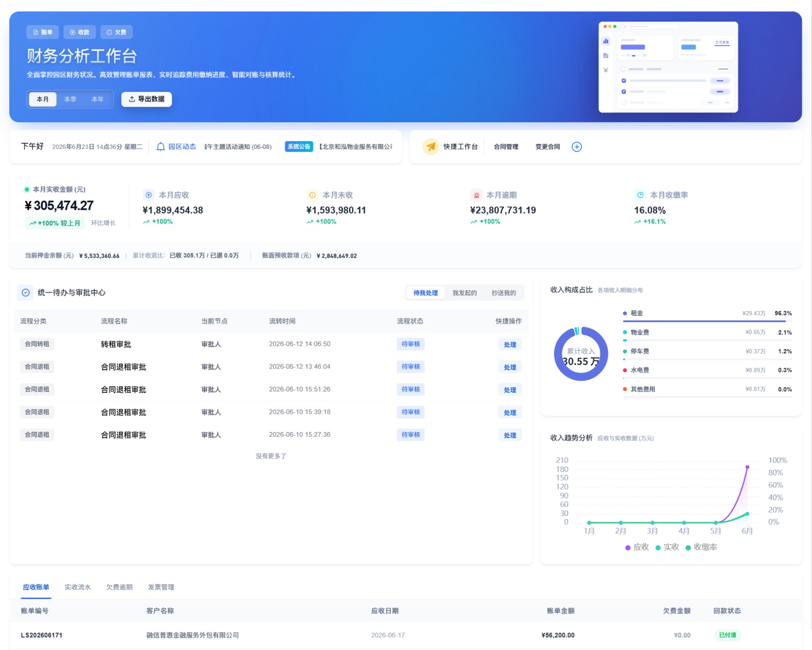Image resolution: width=812 pixels, height=650 pixels.
Task: Click the 导出数据 export button
Action: pyautogui.click(x=146, y=99)
